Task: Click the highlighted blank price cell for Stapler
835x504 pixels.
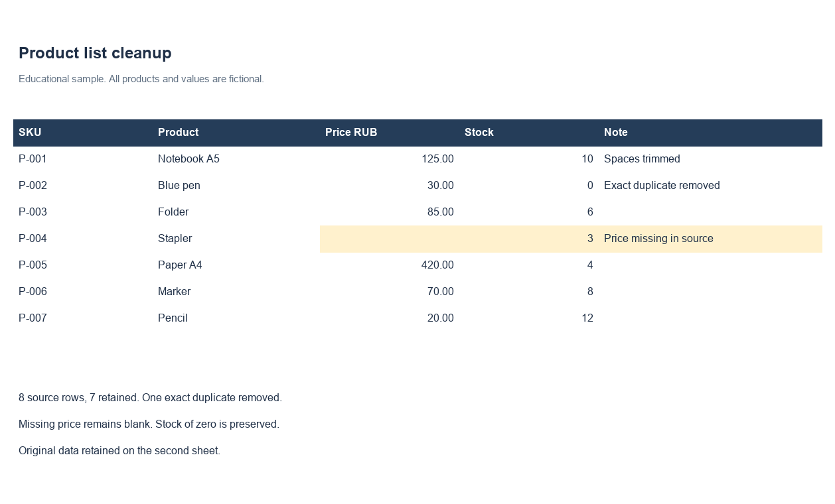Action: point(390,239)
